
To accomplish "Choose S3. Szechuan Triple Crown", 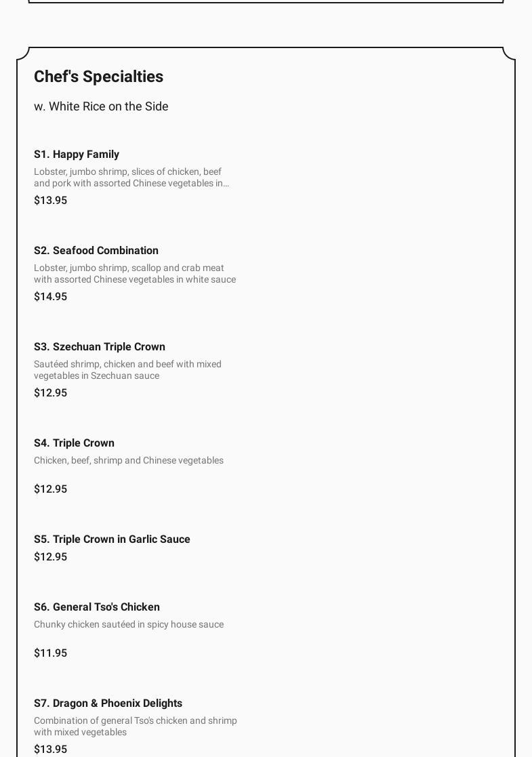I will [x=100, y=347].
